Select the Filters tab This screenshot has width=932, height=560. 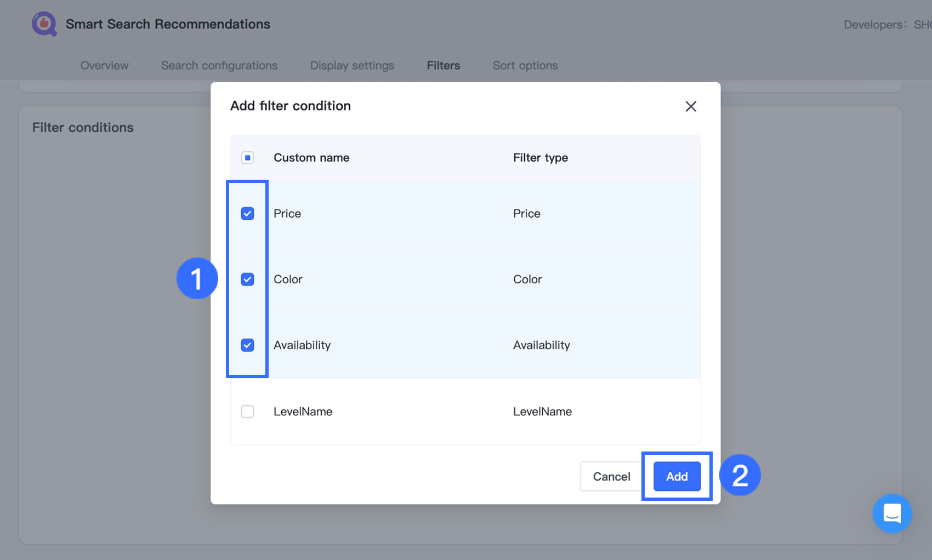(x=444, y=65)
